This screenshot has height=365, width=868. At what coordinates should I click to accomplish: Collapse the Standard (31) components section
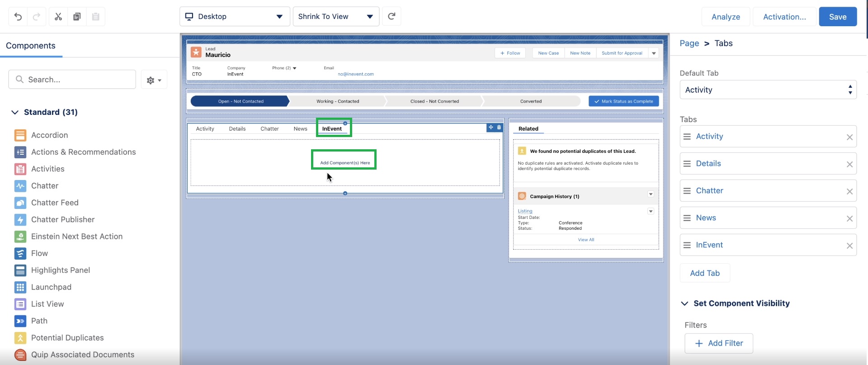coord(15,112)
